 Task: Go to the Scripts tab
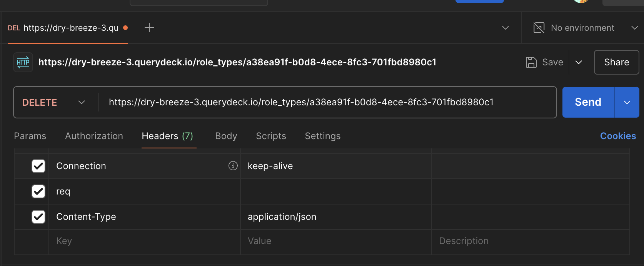[x=271, y=136]
